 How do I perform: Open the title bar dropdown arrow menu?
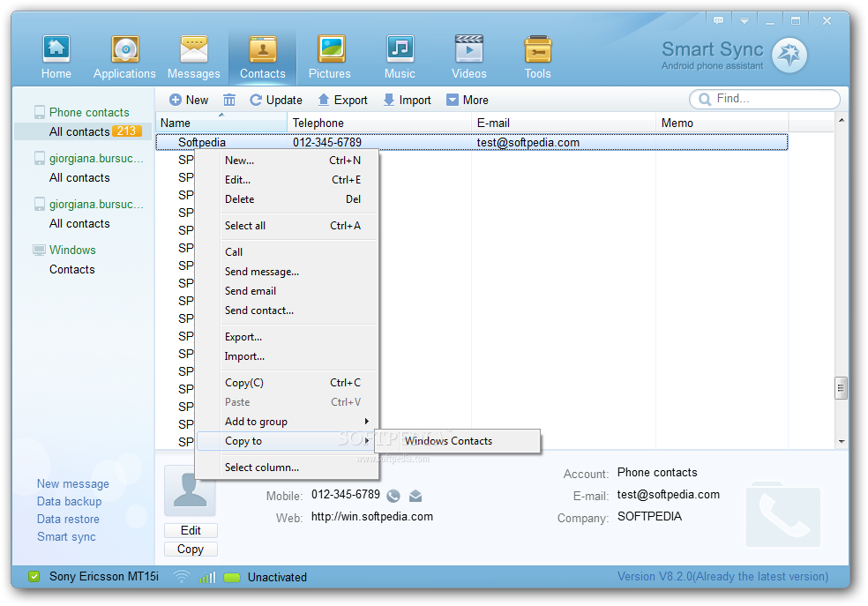(745, 20)
